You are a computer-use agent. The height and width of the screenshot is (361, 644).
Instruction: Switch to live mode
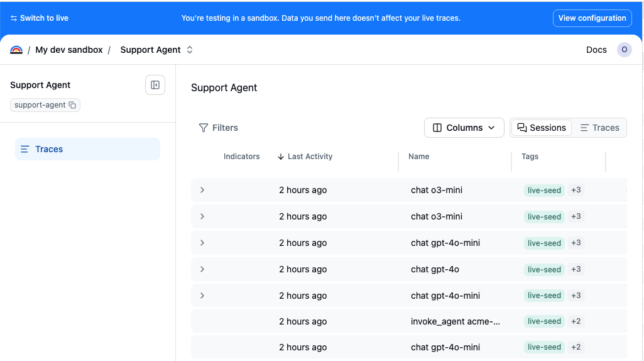[40, 18]
